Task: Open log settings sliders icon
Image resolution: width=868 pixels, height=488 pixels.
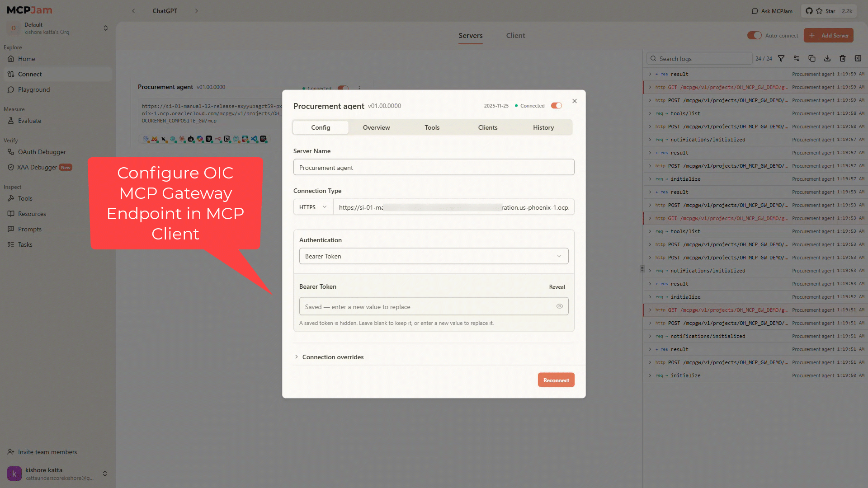Action: coord(797,59)
